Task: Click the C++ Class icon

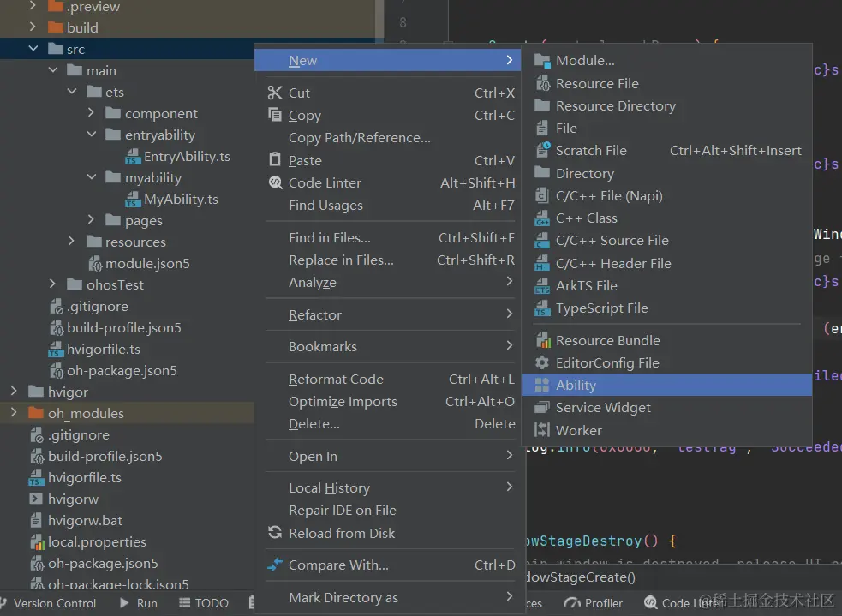Action: (x=542, y=218)
